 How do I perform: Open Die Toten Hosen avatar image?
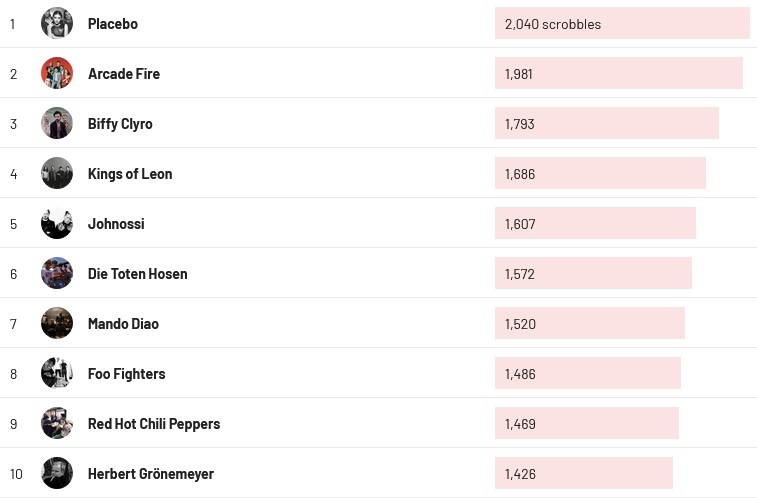click(x=57, y=273)
